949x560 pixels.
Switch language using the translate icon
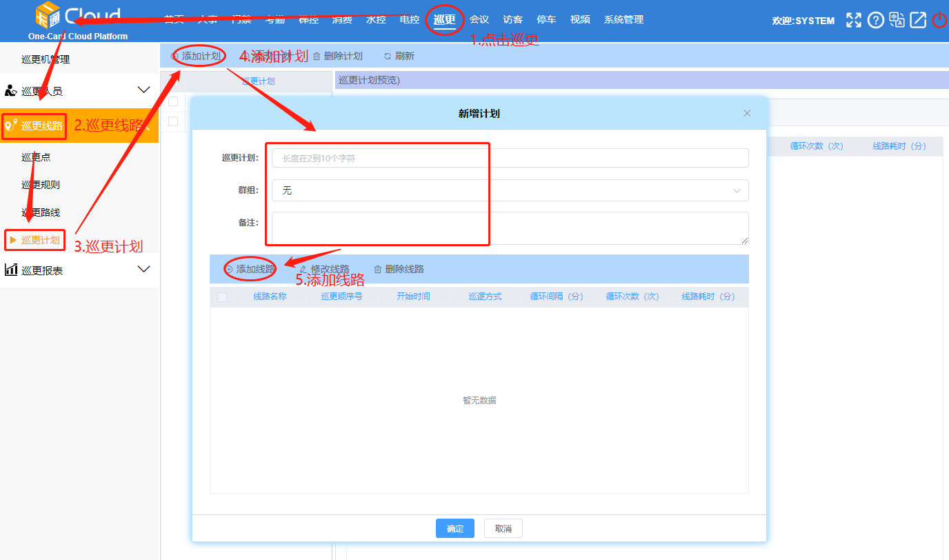pos(897,20)
